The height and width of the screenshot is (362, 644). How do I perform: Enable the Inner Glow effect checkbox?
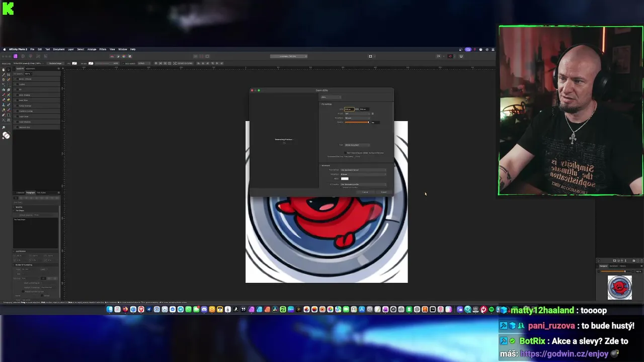coord(18,101)
